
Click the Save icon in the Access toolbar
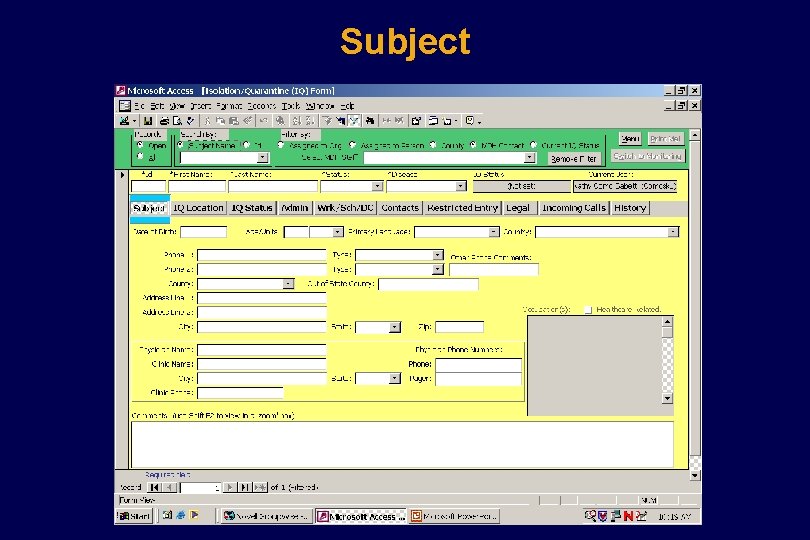pyautogui.click(x=148, y=121)
